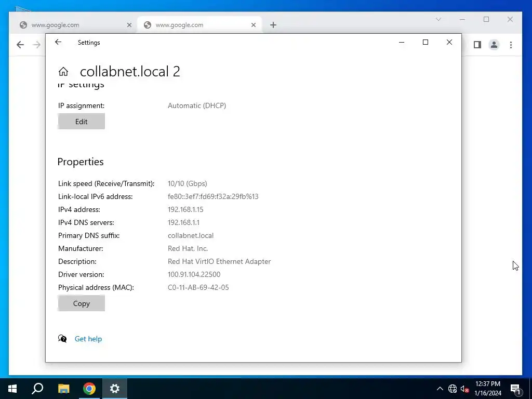Viewport: 532px width, 399px height.
Task: Open taskbar search magnifier
Action: 37,389
